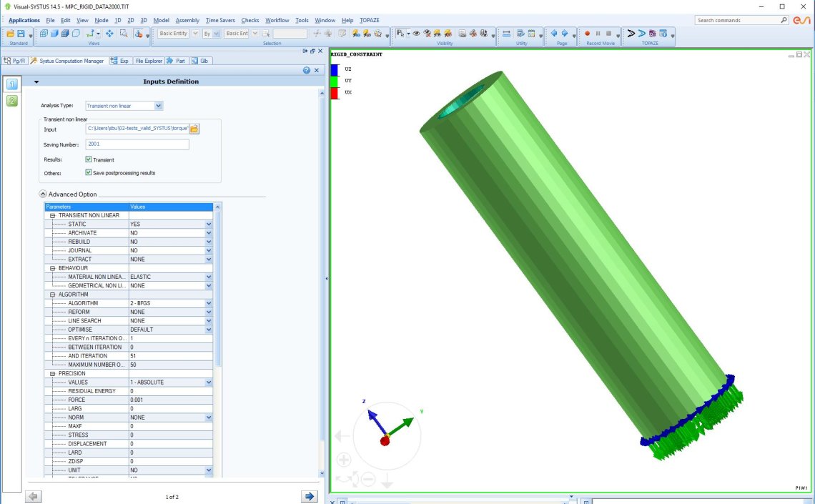Collapse the PRECISION parameter group

click(52, 374)
